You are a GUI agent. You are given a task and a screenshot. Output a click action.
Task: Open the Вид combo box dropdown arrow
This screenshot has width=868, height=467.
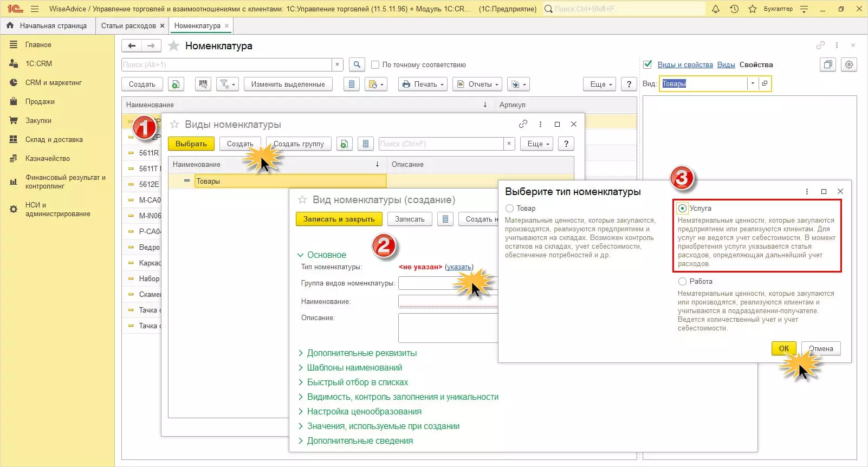click(752, 83)
